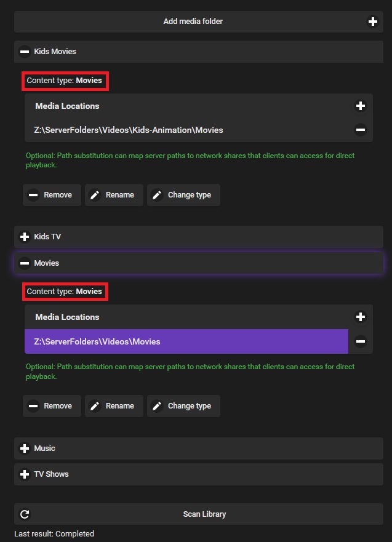392x542 pixels.
Task: Rename the Movies library
Action: point(113,406)
